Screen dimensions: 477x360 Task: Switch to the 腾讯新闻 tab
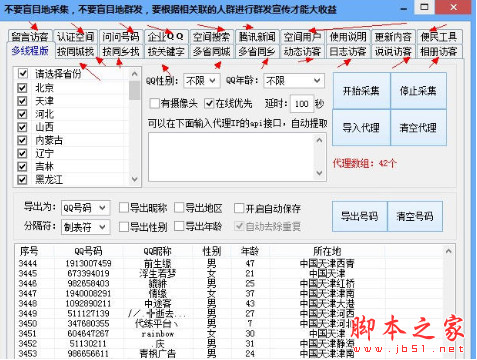(257, 36)
